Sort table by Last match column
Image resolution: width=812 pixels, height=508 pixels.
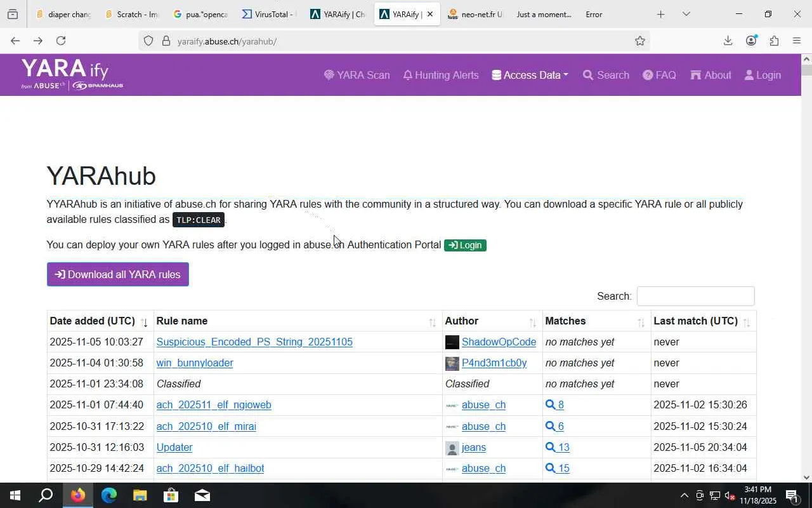[704, 321]
